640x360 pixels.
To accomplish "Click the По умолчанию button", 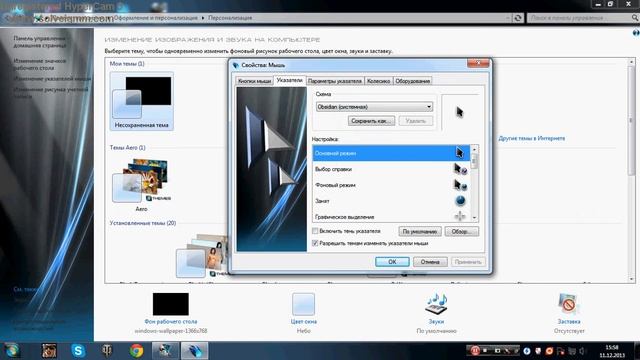I will pos(420,231).
